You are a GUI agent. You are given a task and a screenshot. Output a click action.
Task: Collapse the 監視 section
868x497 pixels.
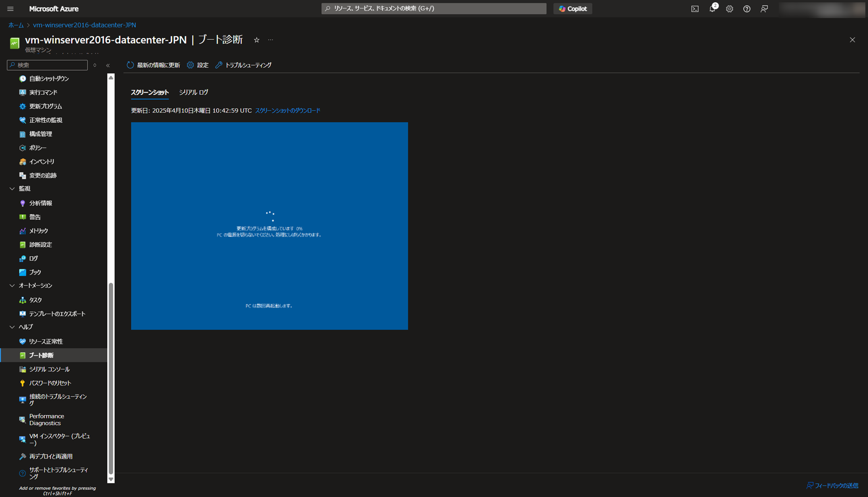tap(12, 189)
